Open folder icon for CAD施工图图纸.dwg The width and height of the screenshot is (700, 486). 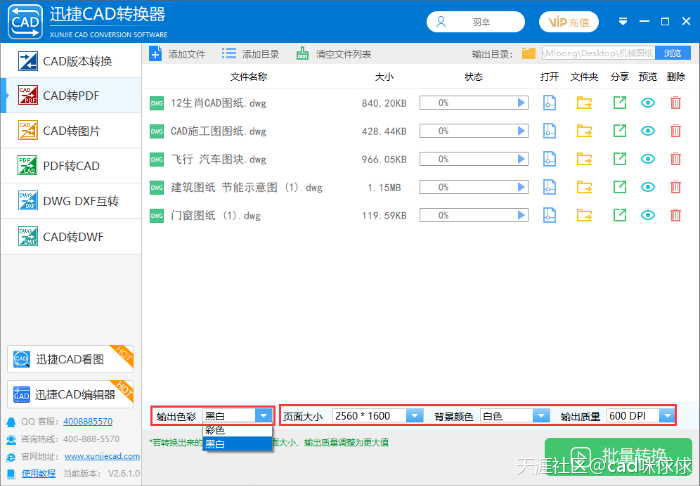point(584,131)
